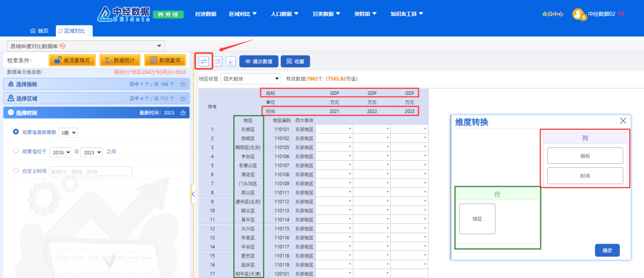
Task: Close the 维度转换 dialog
Action: point(623,121)
